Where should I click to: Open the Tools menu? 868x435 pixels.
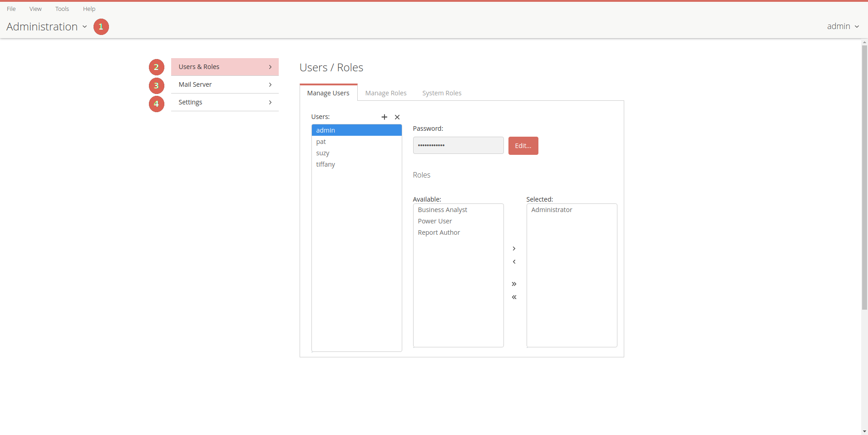coord(62,9)
